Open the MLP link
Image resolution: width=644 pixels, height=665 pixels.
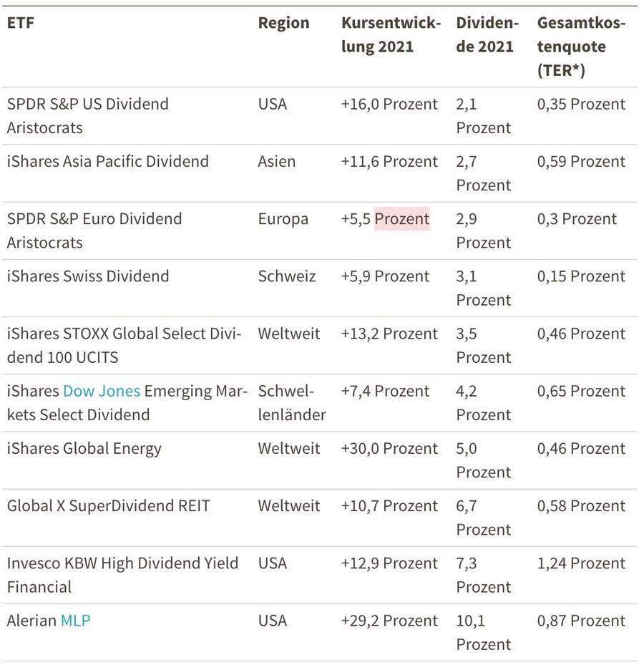[75, 621]
